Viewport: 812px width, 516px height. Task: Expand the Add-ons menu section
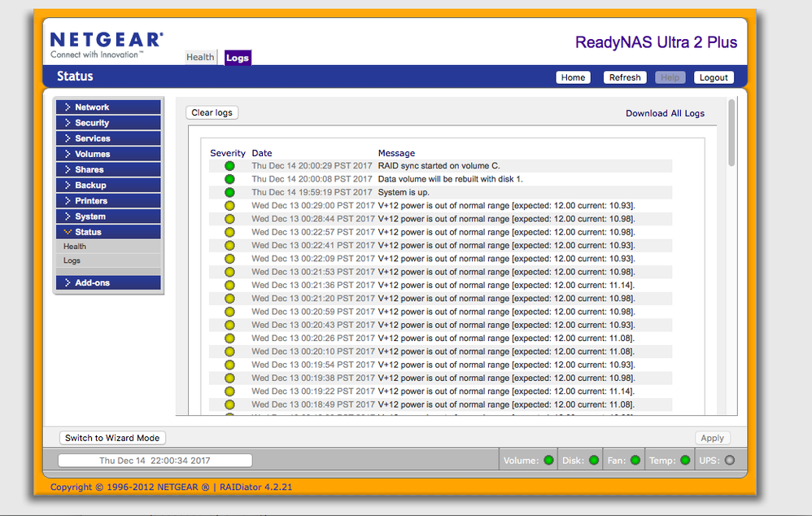pos(108,282)
